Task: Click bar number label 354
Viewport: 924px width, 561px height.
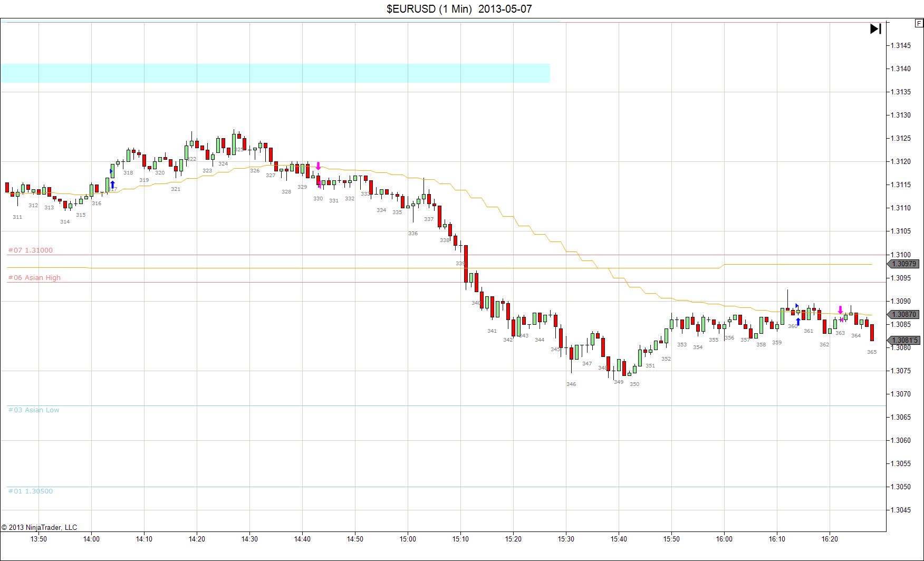Action: pyautogui.click(x=698, y=347)
